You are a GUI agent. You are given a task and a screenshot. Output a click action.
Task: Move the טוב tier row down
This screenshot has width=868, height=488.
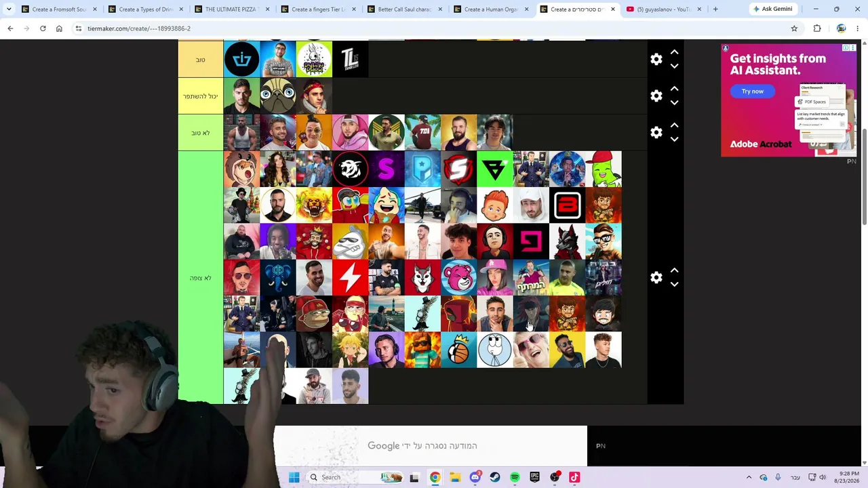tap(674, 66)
